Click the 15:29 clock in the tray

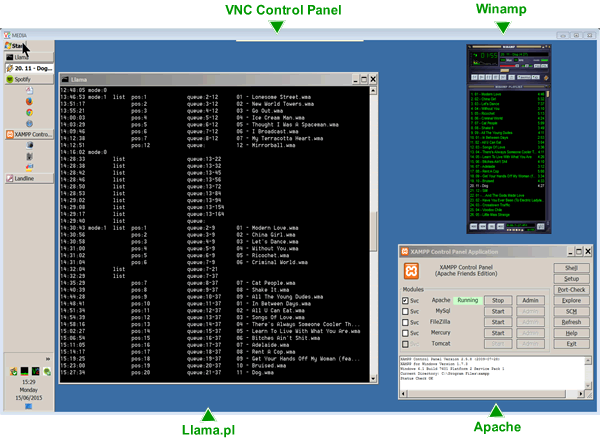click(x=29, y=382)
